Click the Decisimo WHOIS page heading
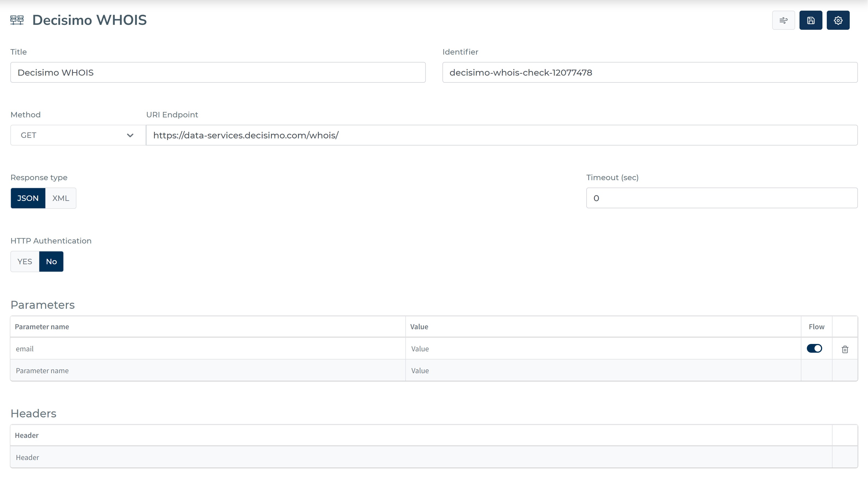Viewport: 868px width, 487px height. point(89,20)
